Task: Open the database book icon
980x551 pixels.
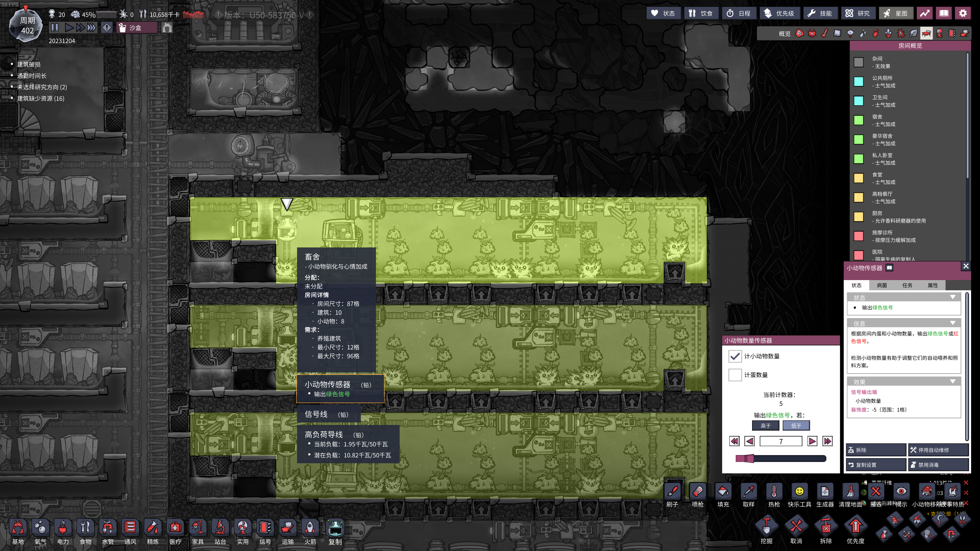Action: coord(944,13)
